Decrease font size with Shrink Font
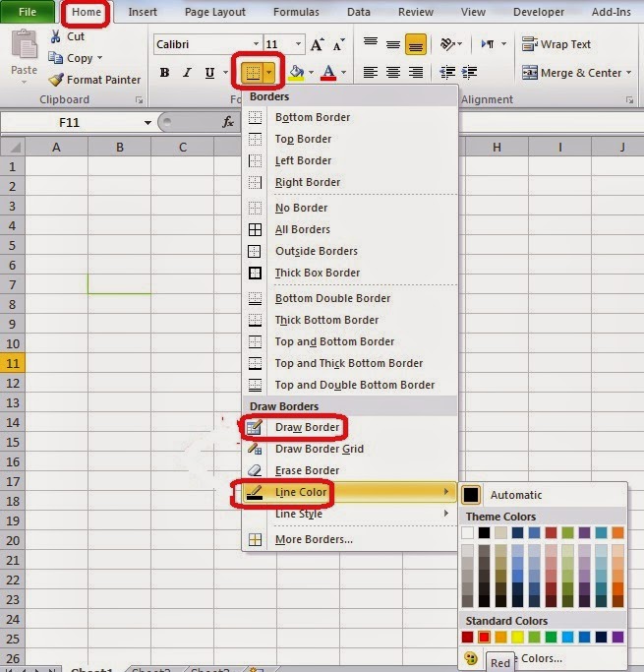Screen dimensions: 644x672 pos(338,44)
